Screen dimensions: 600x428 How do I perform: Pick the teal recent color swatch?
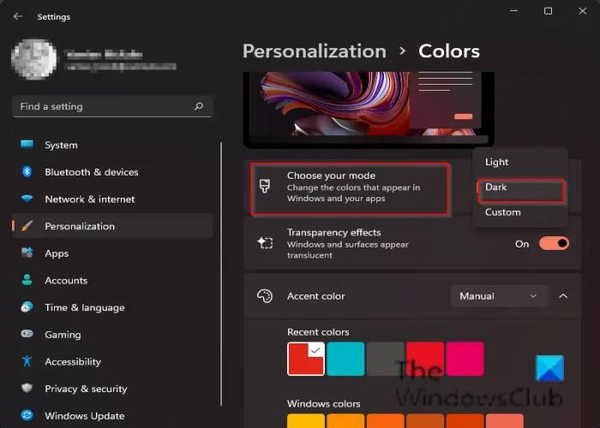346,359
